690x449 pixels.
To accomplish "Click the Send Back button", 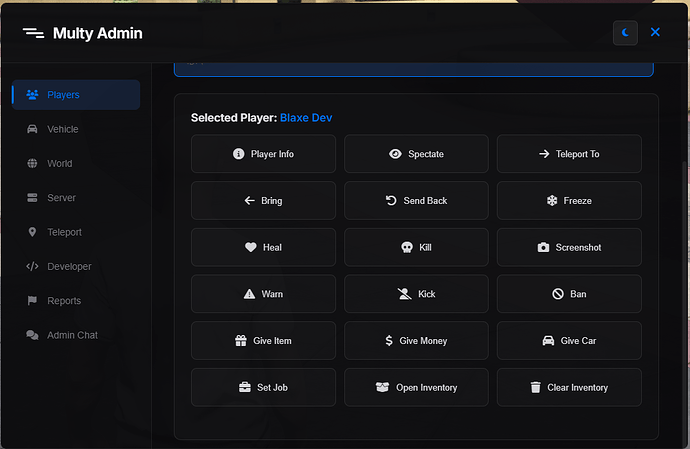I will 416,200.
